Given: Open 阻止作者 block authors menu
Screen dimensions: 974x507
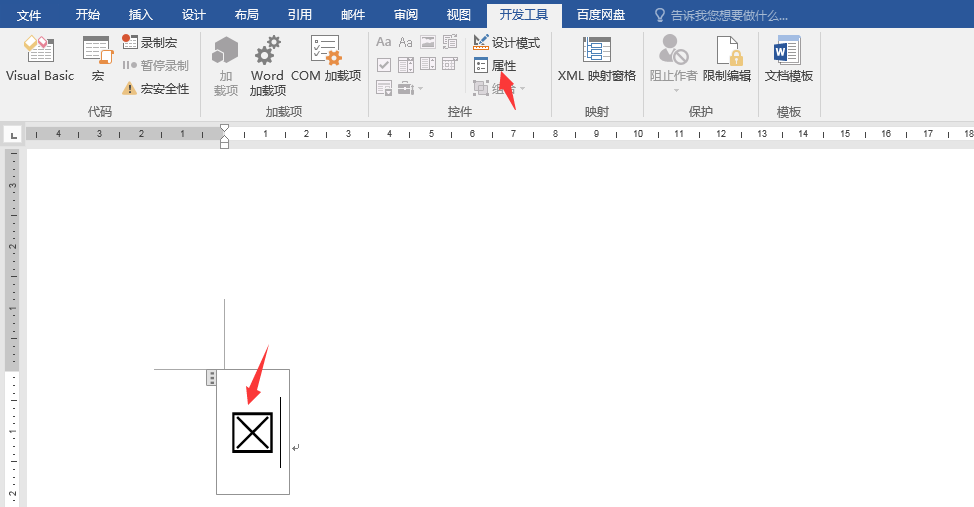Looking at the screenshot, I should click(x=673, y=63).
